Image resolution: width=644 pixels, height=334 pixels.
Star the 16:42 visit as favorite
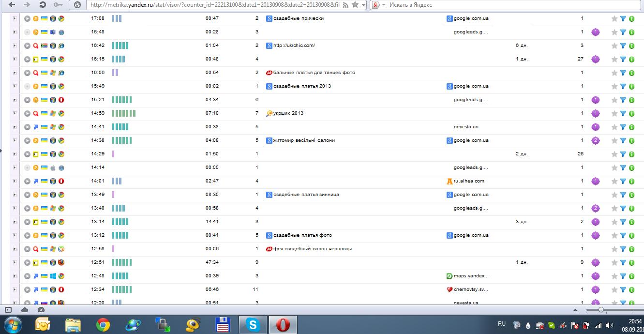[614, 46]
